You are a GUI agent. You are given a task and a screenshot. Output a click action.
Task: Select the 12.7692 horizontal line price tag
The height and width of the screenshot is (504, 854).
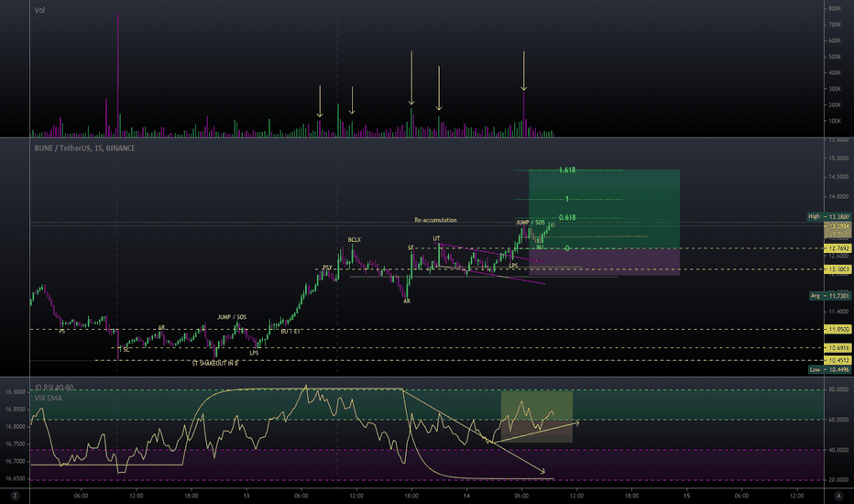coord(838,248)
